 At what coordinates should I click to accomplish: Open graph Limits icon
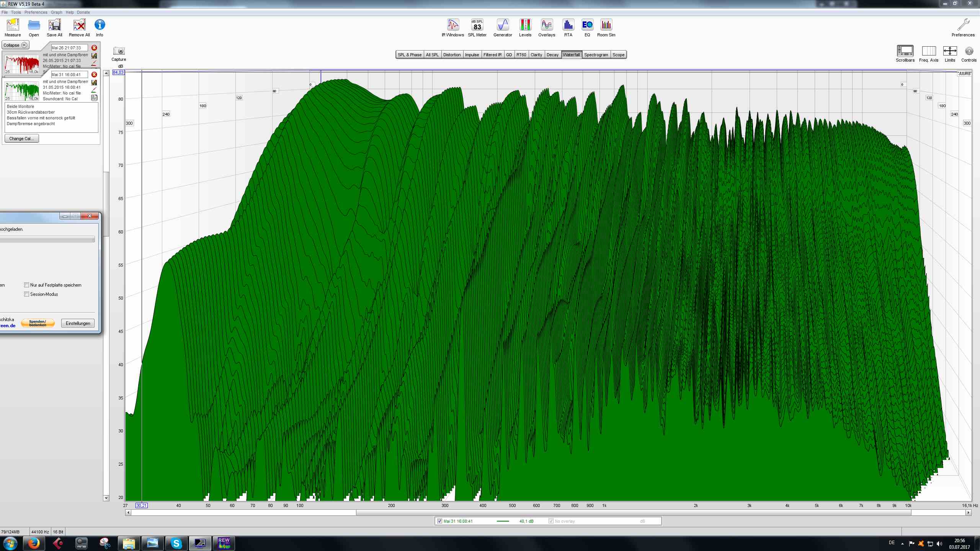coord(950,51)
